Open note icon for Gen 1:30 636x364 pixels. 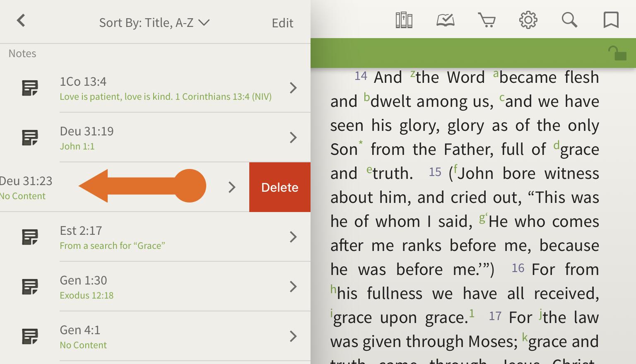pos(30,287)
